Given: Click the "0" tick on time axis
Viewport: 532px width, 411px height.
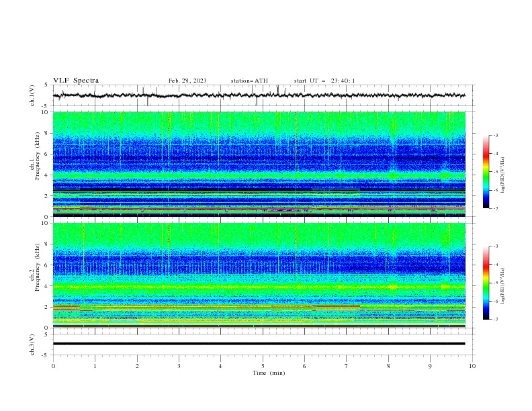Looking at the screenshot, I should 53,366.
